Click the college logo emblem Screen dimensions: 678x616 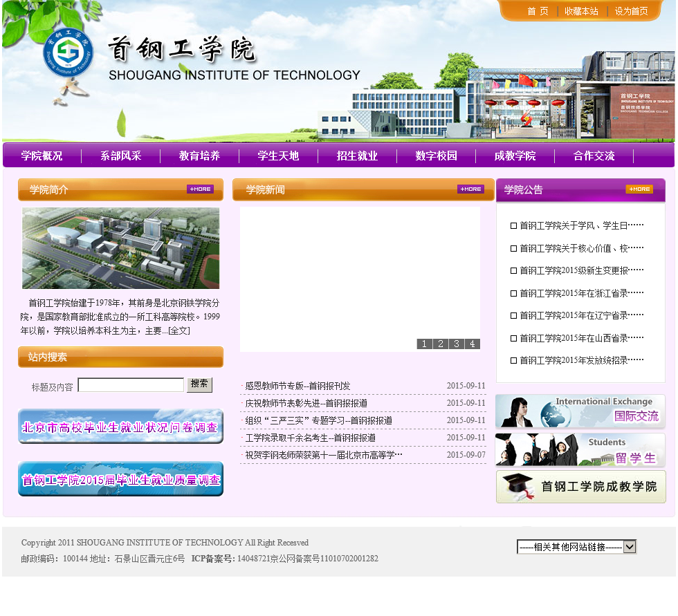68,53
